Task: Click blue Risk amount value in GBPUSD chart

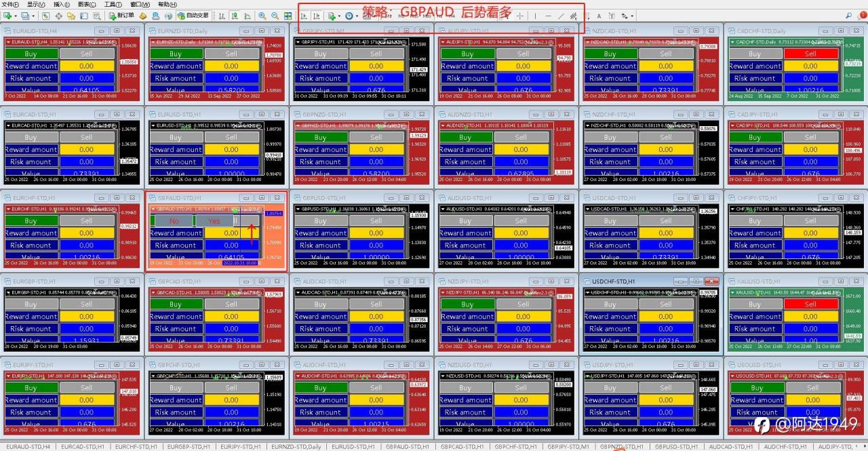Action: coord(376,245)
